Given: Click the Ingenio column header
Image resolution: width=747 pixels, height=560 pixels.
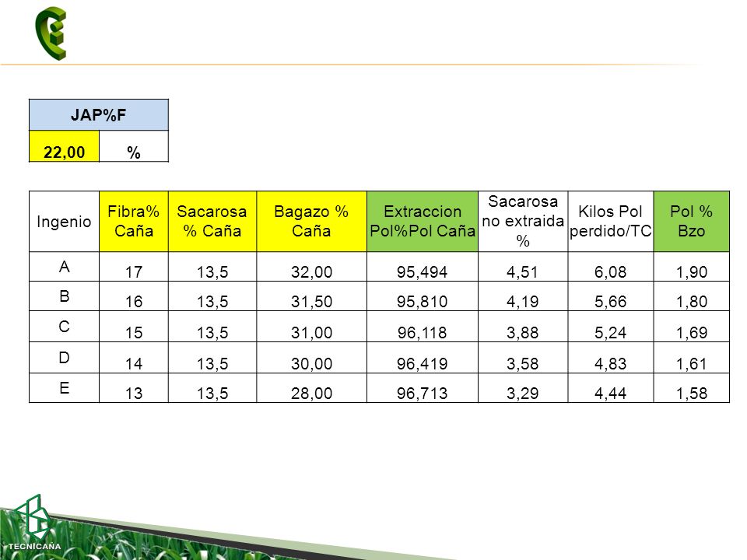Looking at the screenshot, I should (x=65, y=222).
